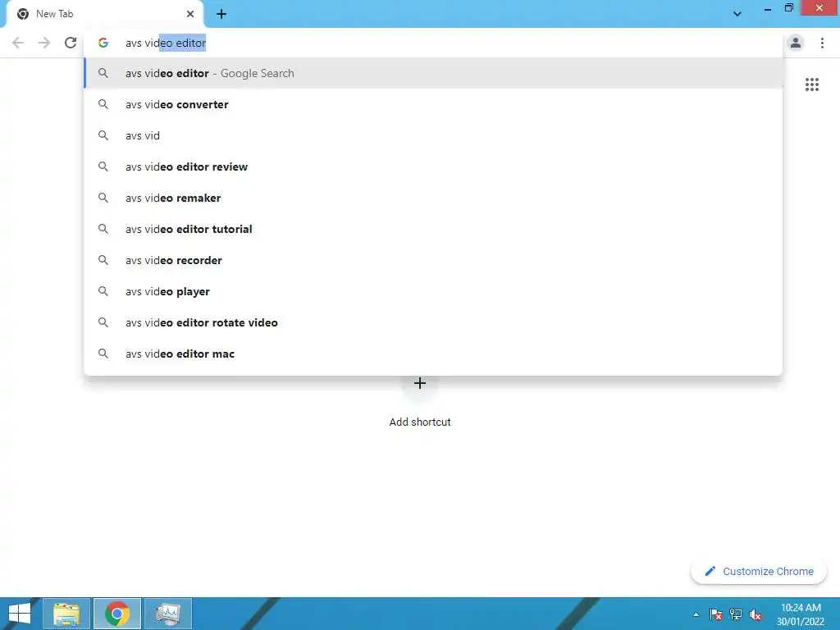This screenshot has height=630, width=840.
Task: Open the Chrome three-dot menu
Action: click(822, 43)
